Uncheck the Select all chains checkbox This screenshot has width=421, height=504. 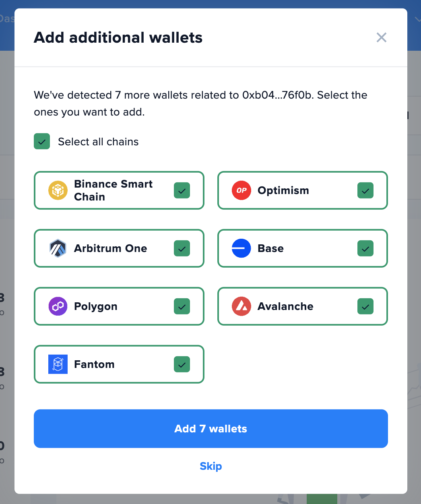point(42,141)
